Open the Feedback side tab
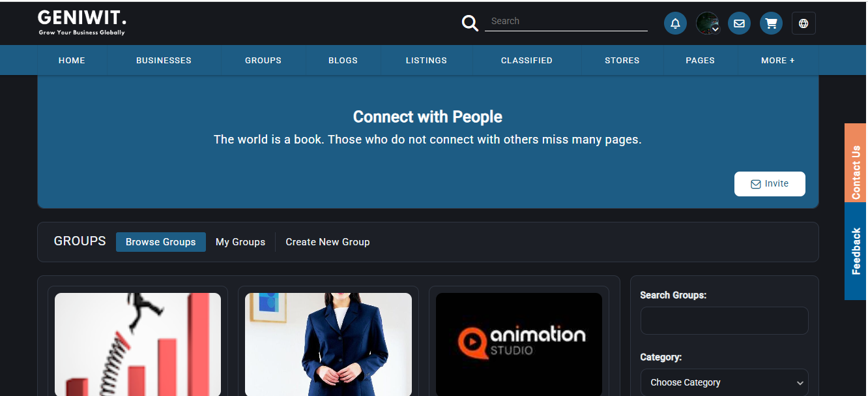The image size is (868, 396). coord(856,251)
